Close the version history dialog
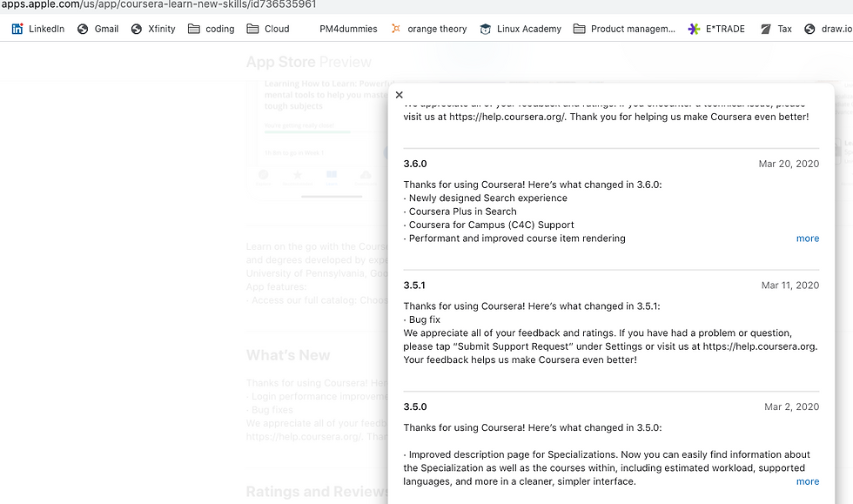853x504 pixels. 400,95
